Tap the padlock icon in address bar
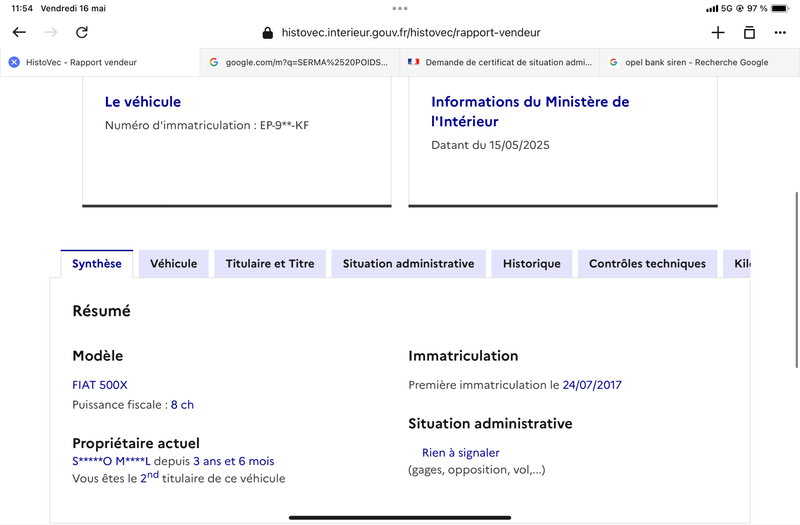800x525 pixels. coord(267,33)
